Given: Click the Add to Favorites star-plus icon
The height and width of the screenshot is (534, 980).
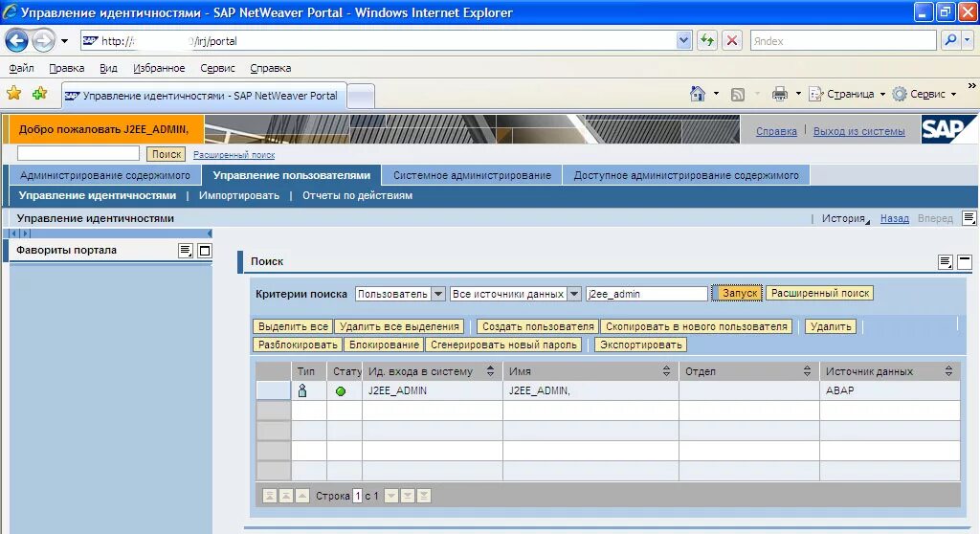Looking at the screenshot, I should click(39, 94).
